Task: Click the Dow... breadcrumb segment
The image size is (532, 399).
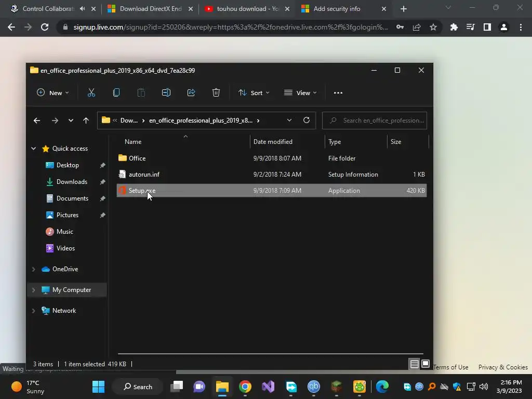Action: point(129,121)
